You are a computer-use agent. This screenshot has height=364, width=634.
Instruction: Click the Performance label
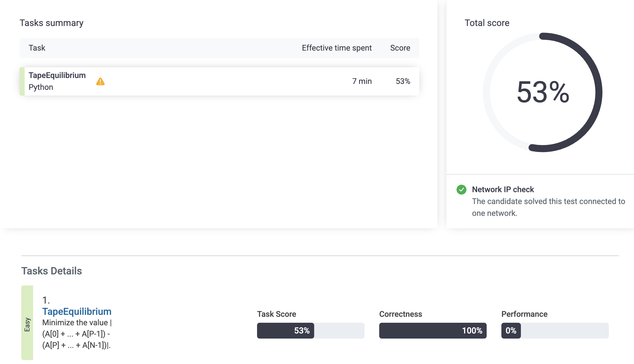pos(524,314)
